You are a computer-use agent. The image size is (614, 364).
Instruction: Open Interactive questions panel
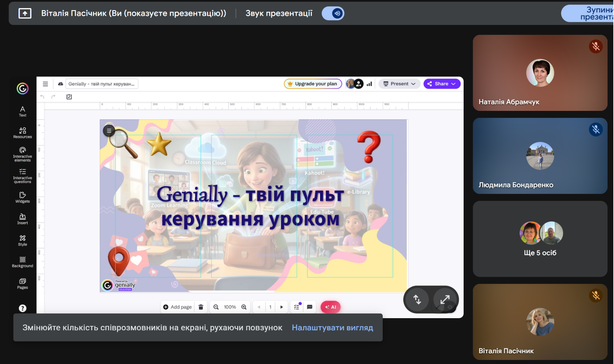(x=22, y=176)
